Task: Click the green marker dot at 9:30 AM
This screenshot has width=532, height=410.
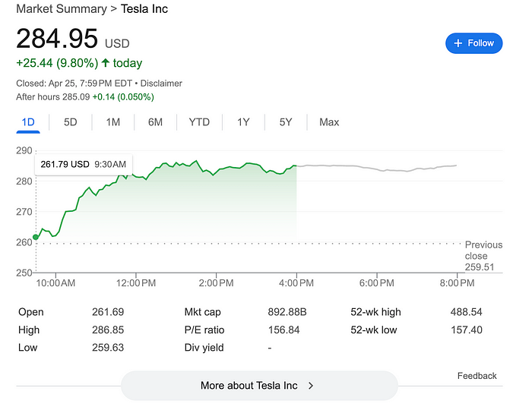Action: click(x=35, y=237)
